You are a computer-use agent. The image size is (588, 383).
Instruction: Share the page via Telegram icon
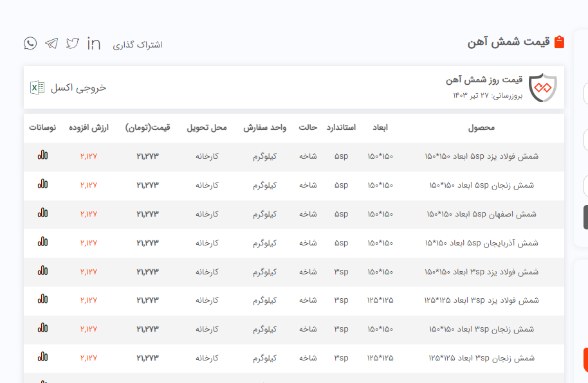pyautogui.click(x=51, y=43)
